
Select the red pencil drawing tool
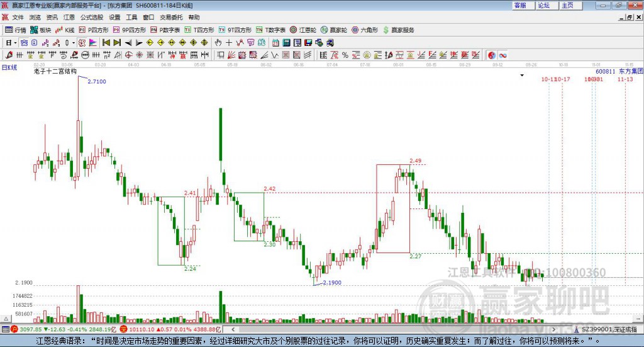click(x=9, y=55)
